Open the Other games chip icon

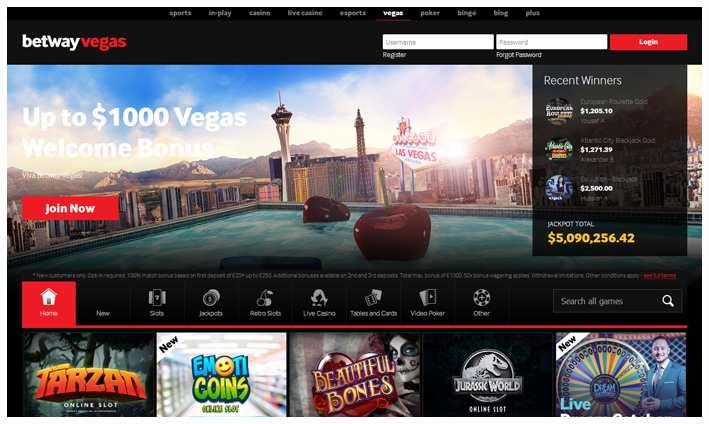[482, 297]
